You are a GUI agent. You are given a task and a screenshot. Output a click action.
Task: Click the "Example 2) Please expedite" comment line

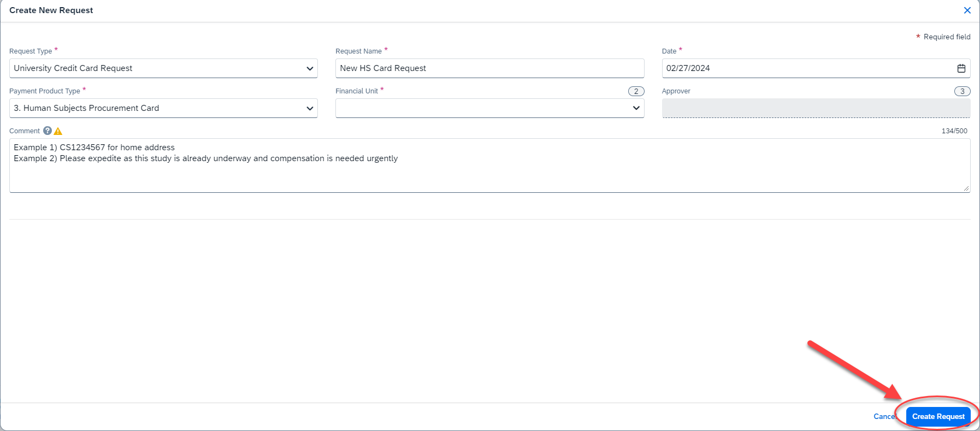click(x=206, y=158)
